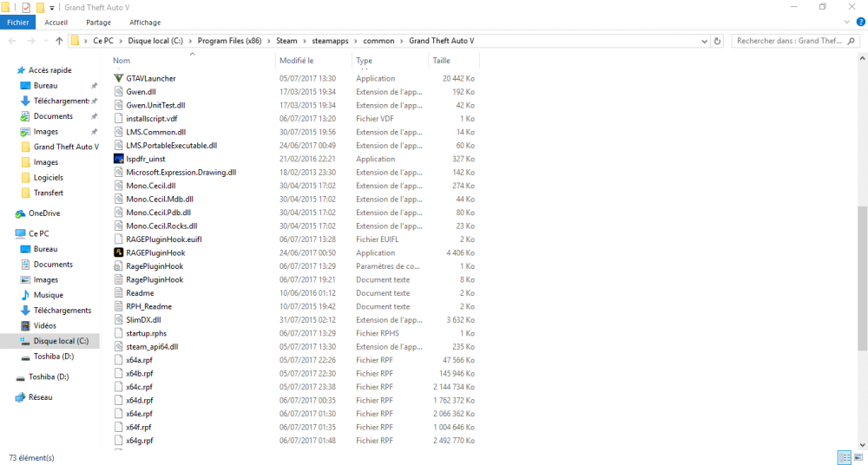Click the RagePluginHook configuration settings file icon
The height and width of the screenshot is (465, 868).
pos(117,266)
